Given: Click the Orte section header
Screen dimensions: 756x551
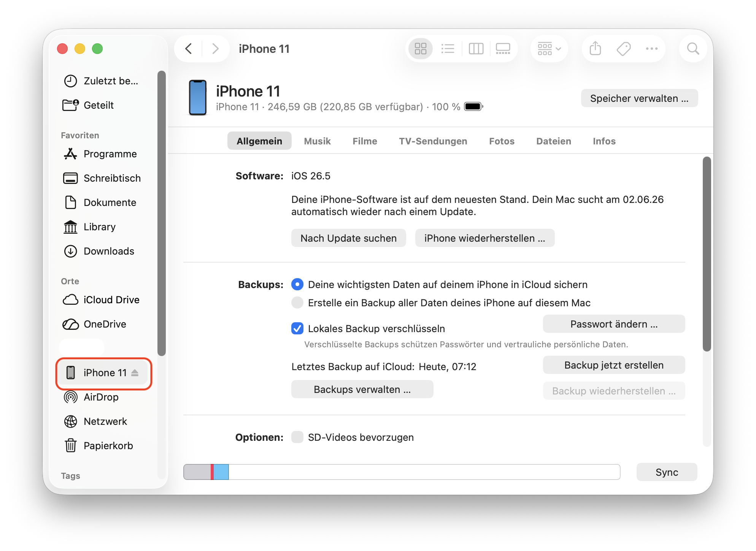Looking at the screenshot, I should click(x=70, y=281).
